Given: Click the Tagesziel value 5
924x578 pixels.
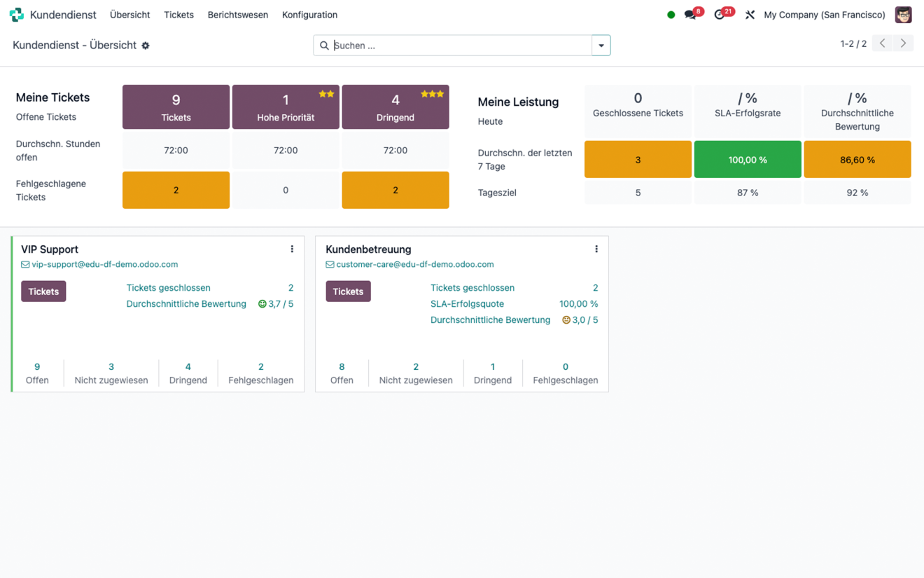Looking at the screenshot, I should tap(638, 193).
